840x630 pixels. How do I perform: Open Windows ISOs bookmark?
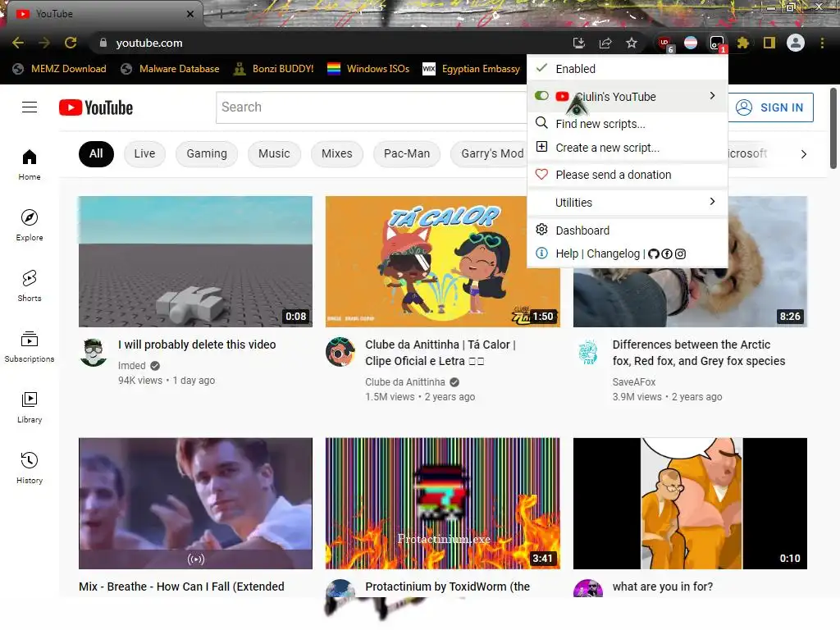coord(368,69)
